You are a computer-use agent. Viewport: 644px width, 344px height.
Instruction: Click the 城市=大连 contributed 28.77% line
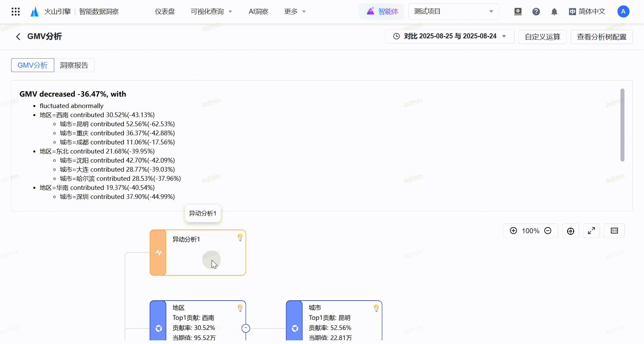[117, 170]
